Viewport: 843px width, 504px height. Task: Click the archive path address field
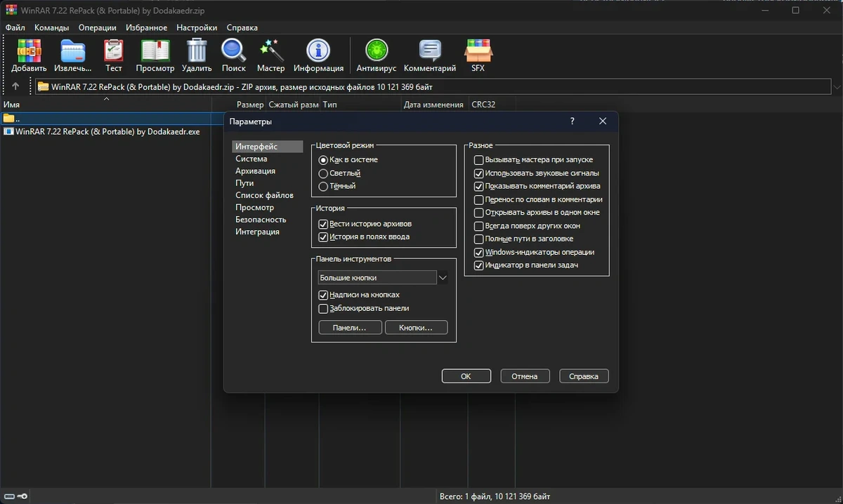point(432,86)
